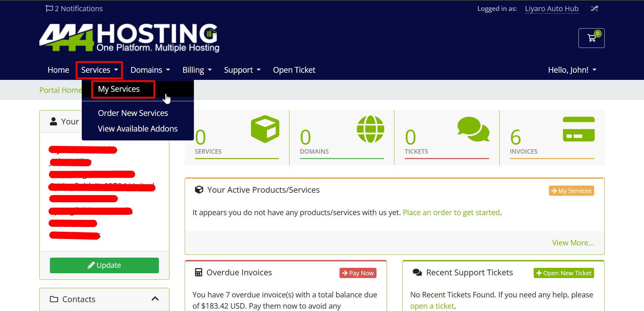Click the red Pay Now button
The image size is (644, 311).
pyautogui.click(x=358, y=273)
